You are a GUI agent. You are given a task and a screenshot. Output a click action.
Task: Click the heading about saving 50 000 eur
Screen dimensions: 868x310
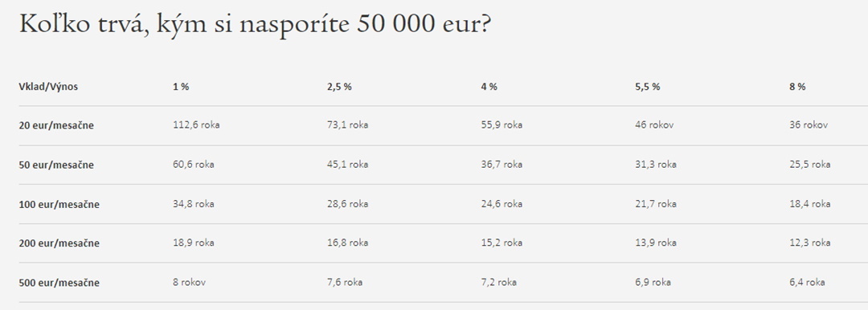point(255,25)
